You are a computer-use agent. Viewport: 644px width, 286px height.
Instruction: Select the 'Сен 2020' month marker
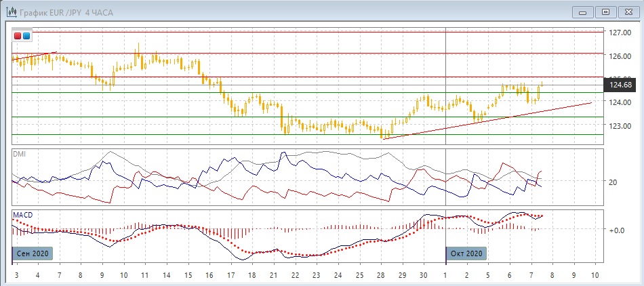[33, 253]
